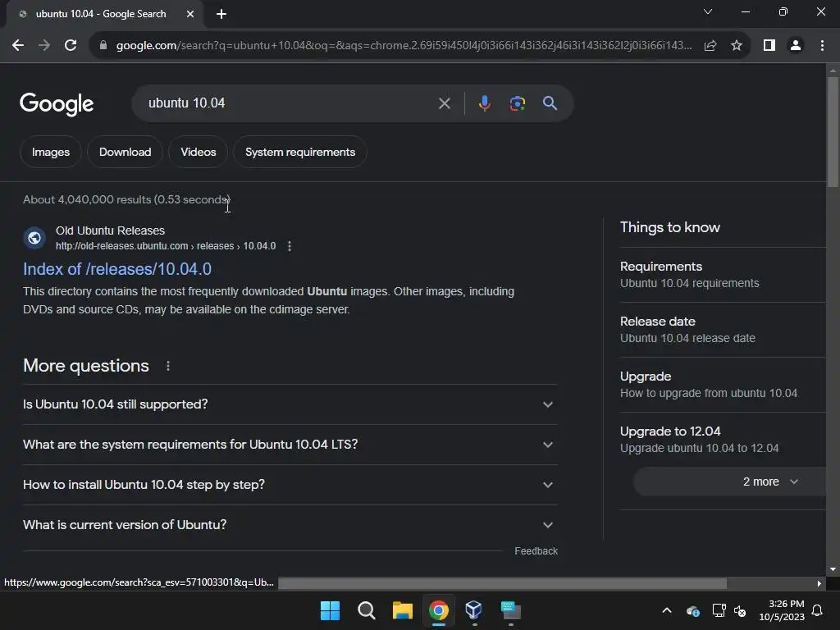Open options for Old Ubuntu Releases result
This screenshot has width=840, height=630.
(x=290, y=246)
